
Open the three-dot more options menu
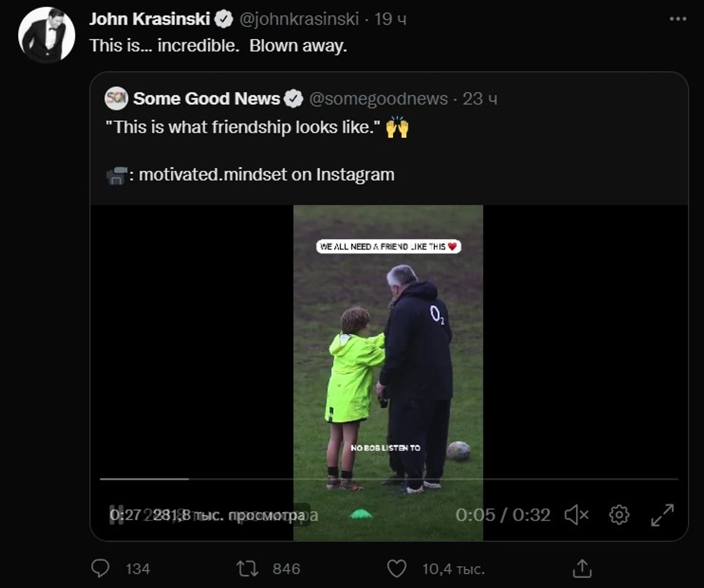point(677,19)
